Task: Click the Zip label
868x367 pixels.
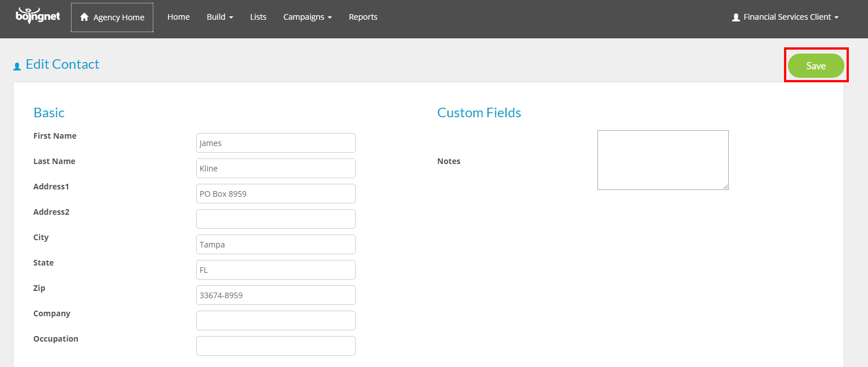Action: click(39, 288)
